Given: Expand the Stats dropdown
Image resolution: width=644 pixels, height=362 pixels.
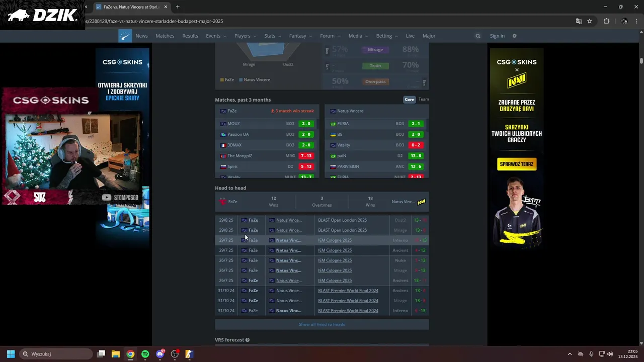Looking at the screenshot, I should [273, 36].
